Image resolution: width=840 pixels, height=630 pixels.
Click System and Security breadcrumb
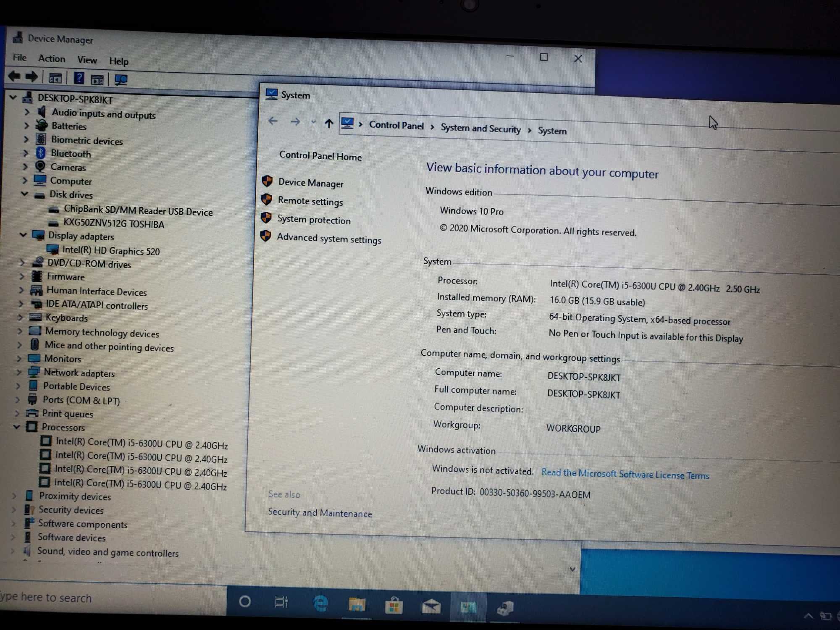[480, 129]
